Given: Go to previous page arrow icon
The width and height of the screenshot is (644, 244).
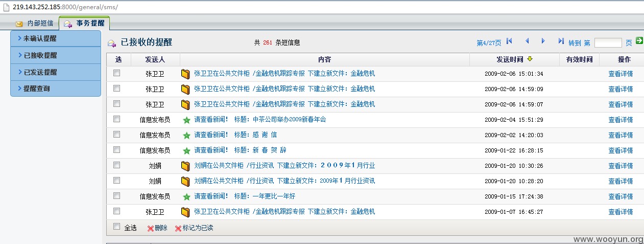Looking at the screenshot, I should (527, 41).
